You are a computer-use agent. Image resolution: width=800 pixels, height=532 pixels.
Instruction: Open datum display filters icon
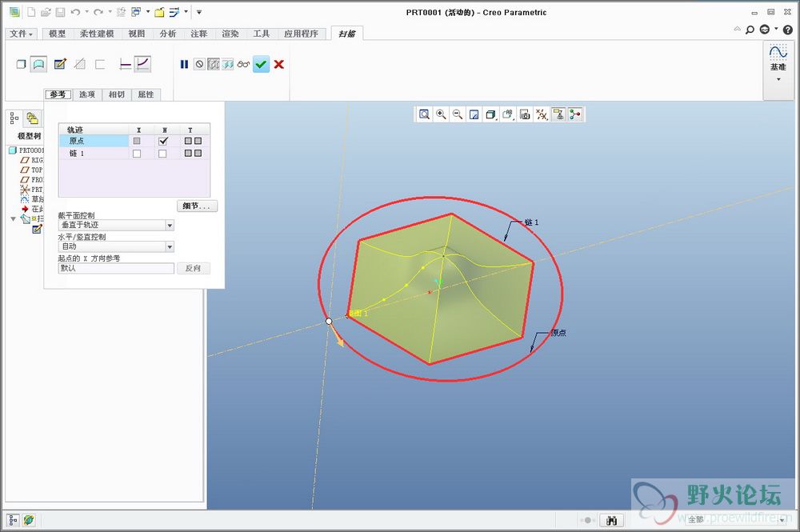pyautogui.click(x=542, y=114)
